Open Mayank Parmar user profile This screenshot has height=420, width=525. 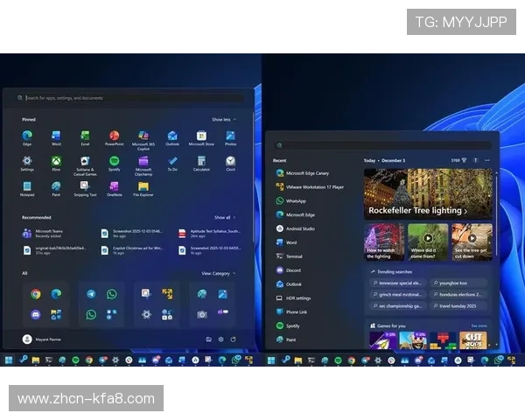click(39, 339)
